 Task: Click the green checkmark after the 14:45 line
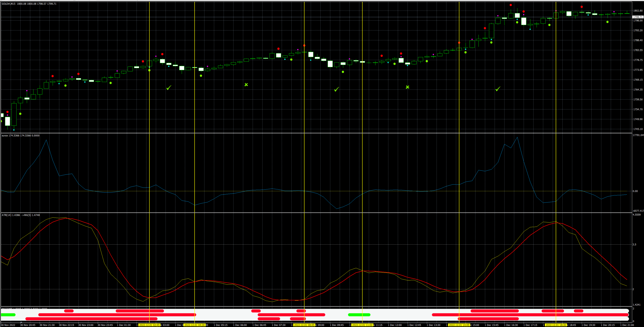pos(498,89)
